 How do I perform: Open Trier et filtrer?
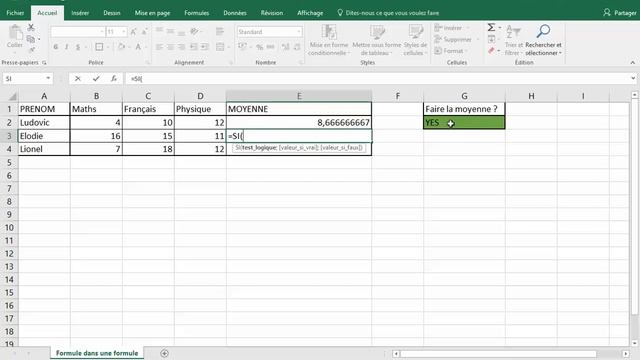click(513, 40)
